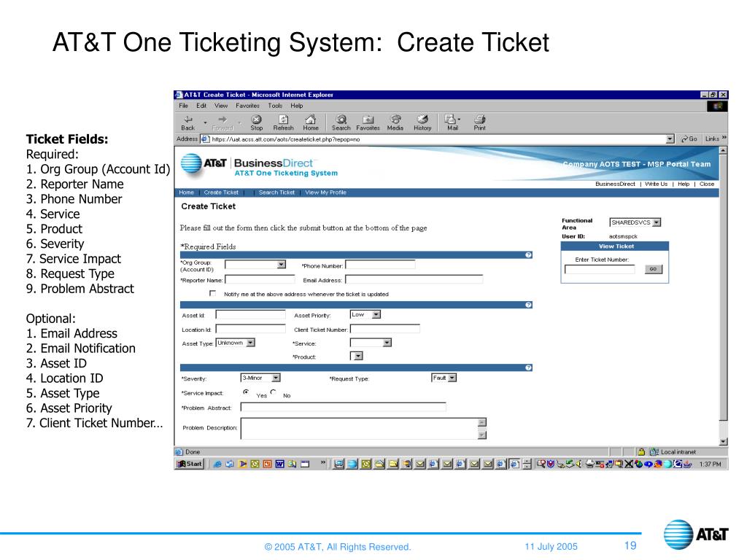Viewport: 747px width, 560px height.
Task: Click into the Reporter Name field
Action: (260, 279)
